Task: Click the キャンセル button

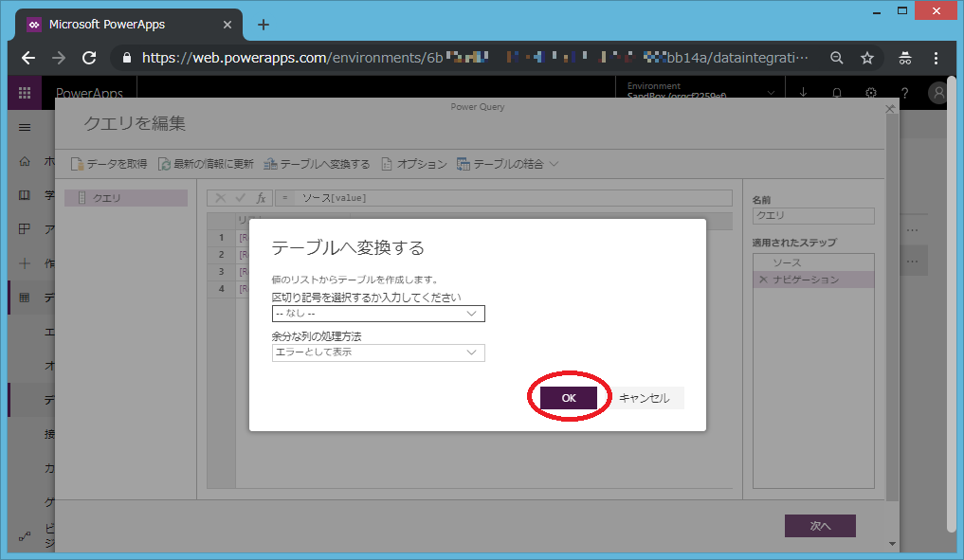Action: pos(644,398)
